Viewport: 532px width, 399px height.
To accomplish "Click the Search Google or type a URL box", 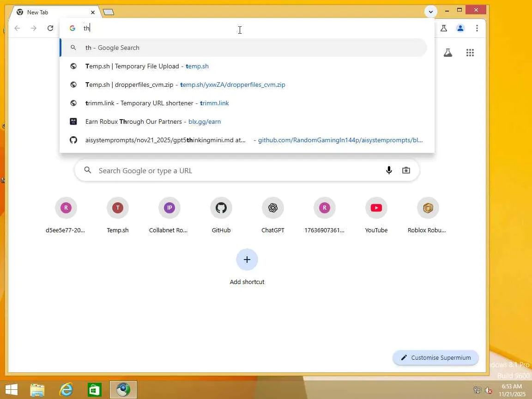I will coord(247,170).
